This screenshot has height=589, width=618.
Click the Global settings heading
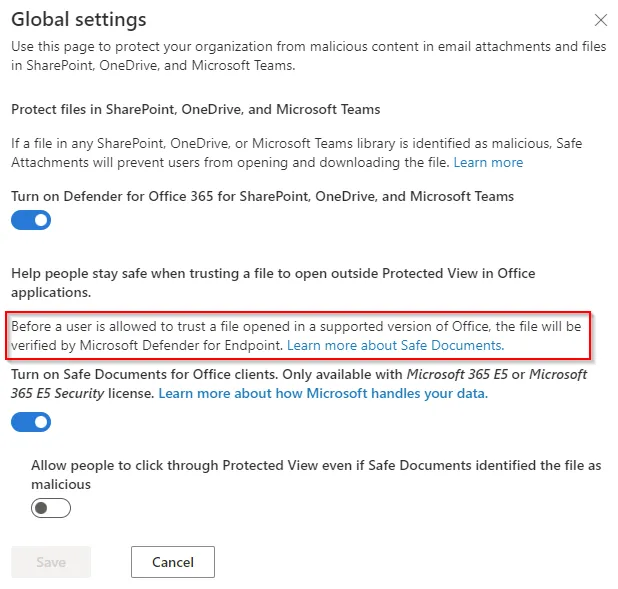click(x=79, y=20)
